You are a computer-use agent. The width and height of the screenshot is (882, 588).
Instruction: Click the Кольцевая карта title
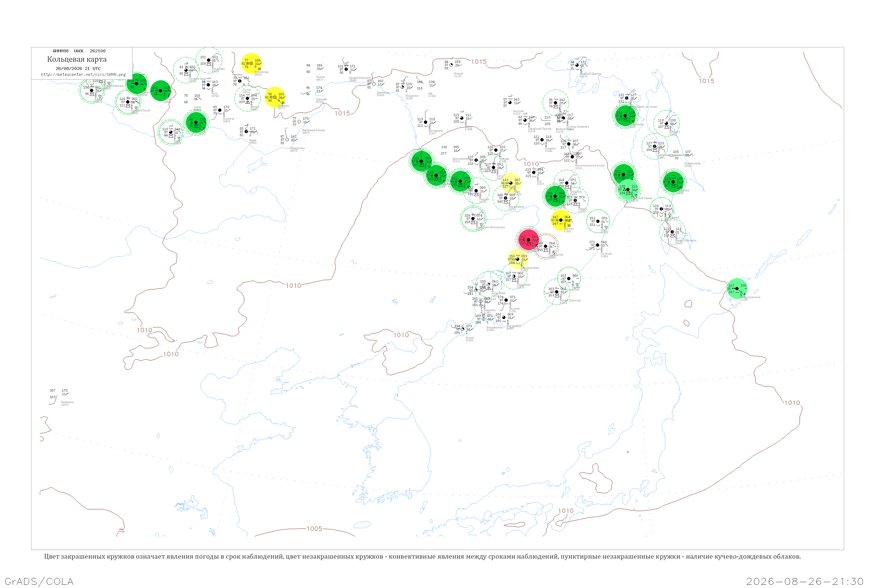coord(77,59)
